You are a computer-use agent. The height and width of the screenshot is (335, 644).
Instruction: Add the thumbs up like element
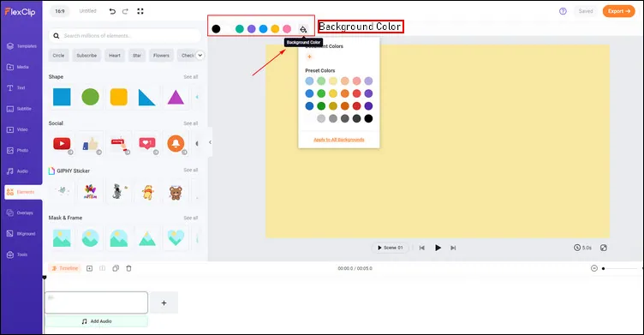[x=91, y=143]
